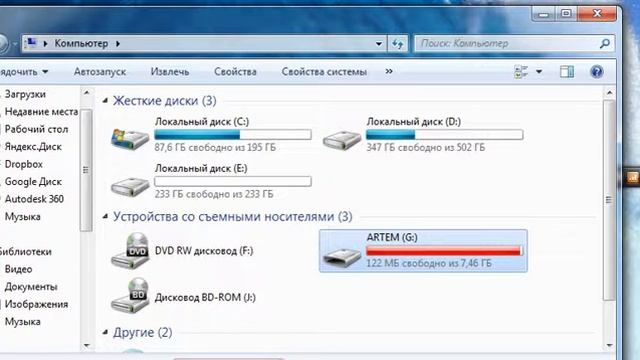Viewport: 640px width, 360px height.
Task: Open Изображения library in navigation pane
Action: (x=36, y=304)
